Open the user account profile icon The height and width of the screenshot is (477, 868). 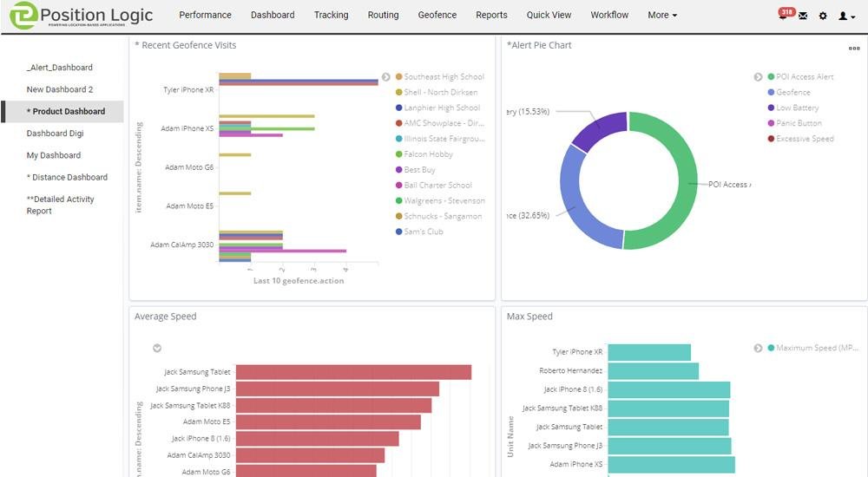pyautogui.click(x=846, y=16)
